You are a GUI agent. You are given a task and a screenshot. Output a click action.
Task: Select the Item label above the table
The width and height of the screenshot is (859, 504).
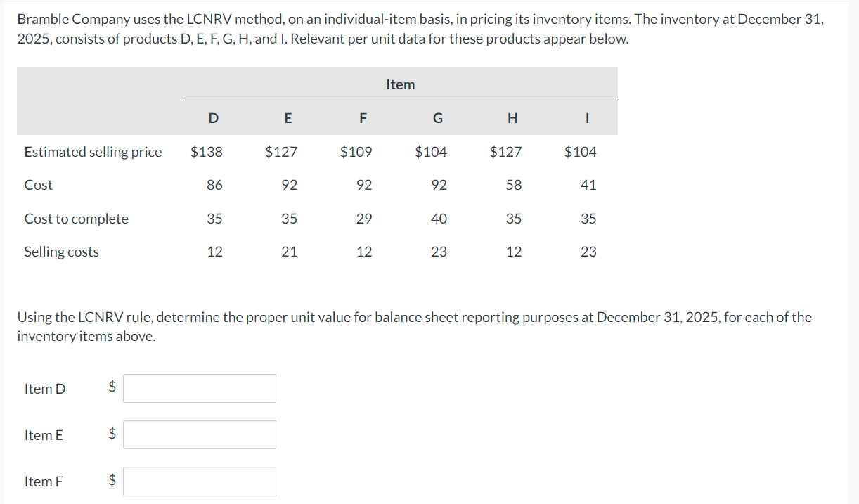pos(400,84)
